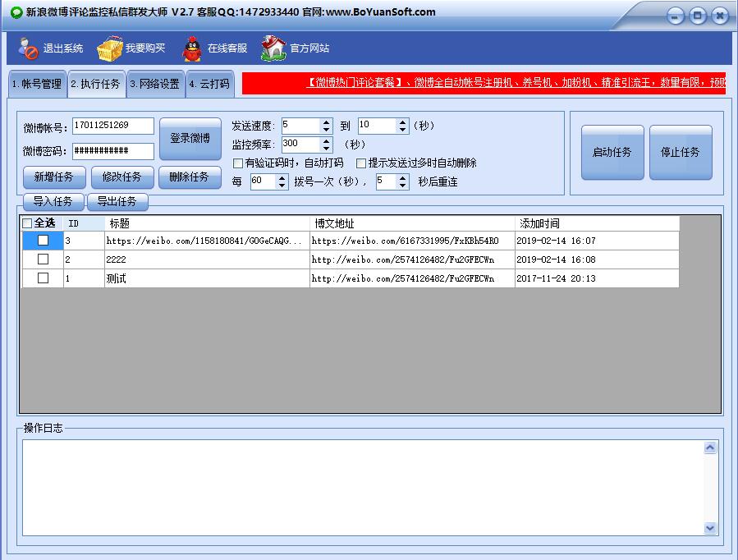The image size is (738, 560).
Task: Click the 标题 column header
Action: pyautogui.click(x=207, y=223)
